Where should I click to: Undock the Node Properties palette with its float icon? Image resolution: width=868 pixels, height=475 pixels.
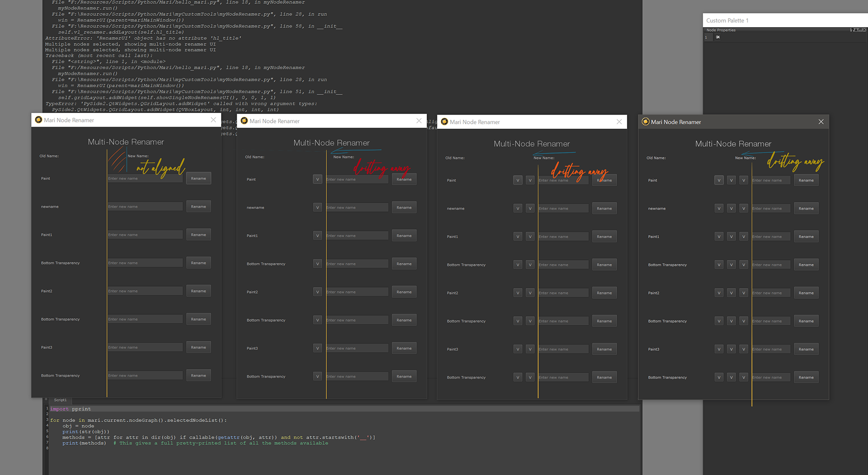pyautogui.click(x=859, y=30)
